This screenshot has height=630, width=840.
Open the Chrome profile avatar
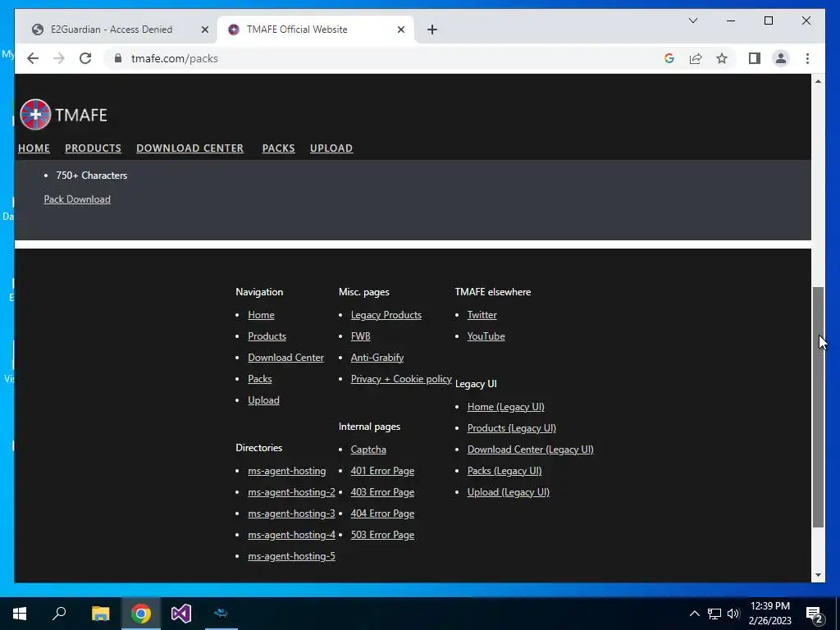781,58
